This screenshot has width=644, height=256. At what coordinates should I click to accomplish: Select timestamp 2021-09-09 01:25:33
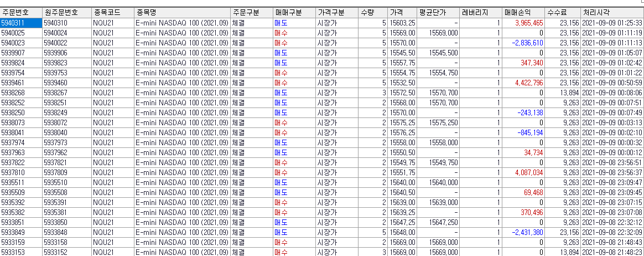click(612, 23)
